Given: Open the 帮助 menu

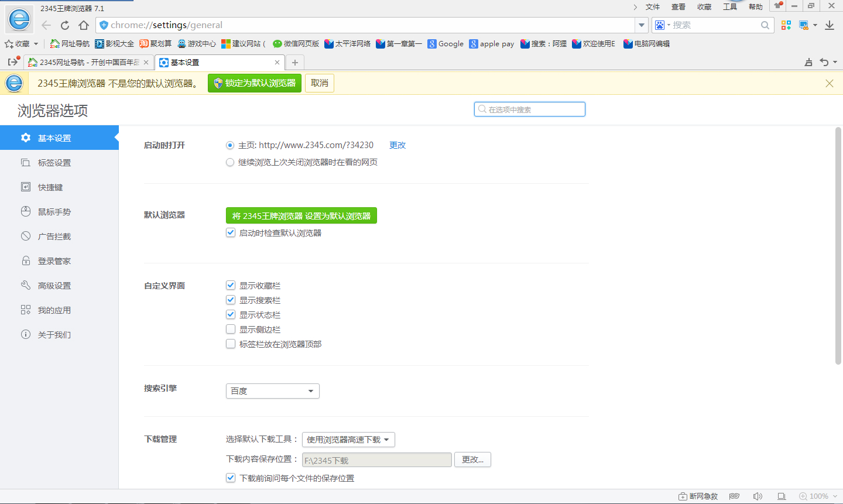Looking at the screenshot, I should 756,7.
